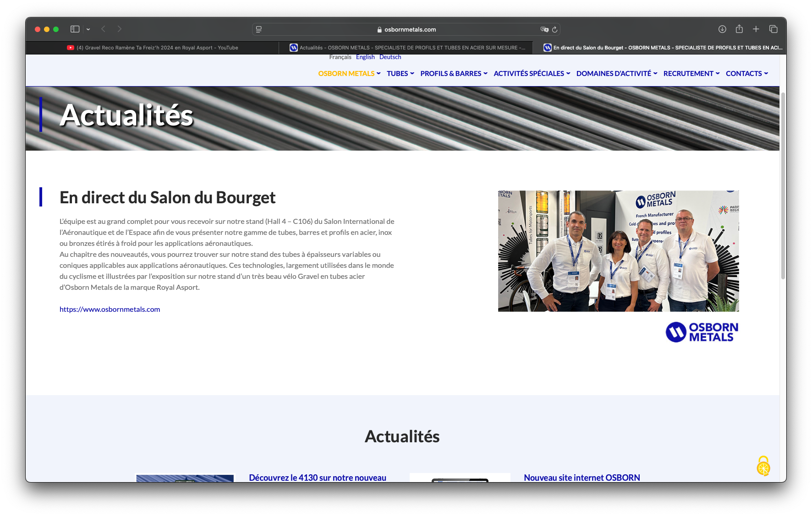Enter full screen with the green button
Image resolution: width=812 pixels, height=516 pixels.
point(56,29)
